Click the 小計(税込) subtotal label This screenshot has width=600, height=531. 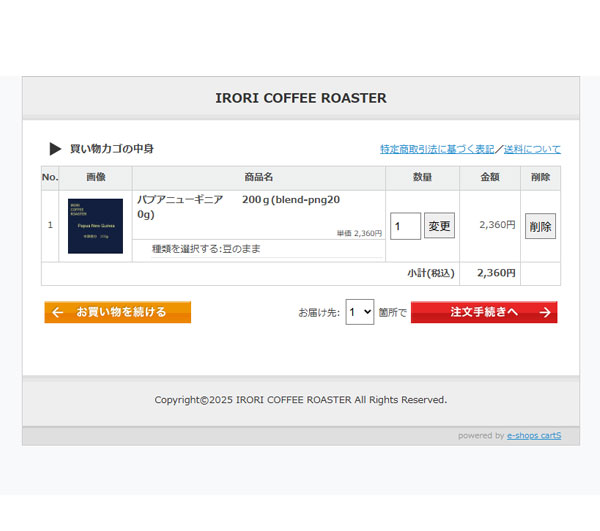[430, 273]
